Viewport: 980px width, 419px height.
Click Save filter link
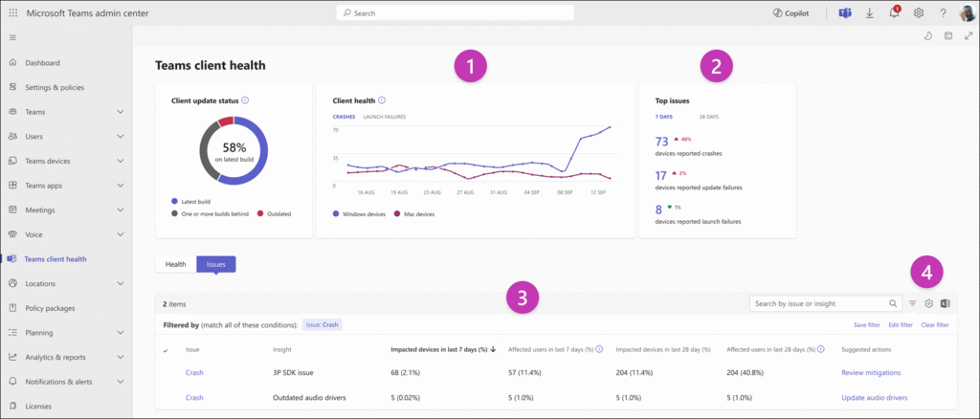tap(867, 324)
